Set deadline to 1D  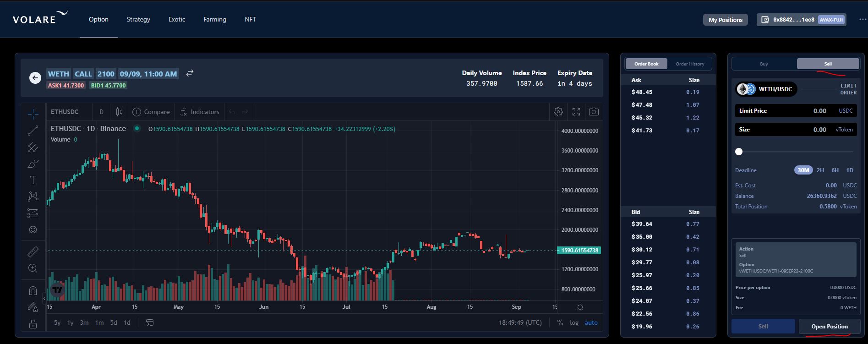click(850, 170)
